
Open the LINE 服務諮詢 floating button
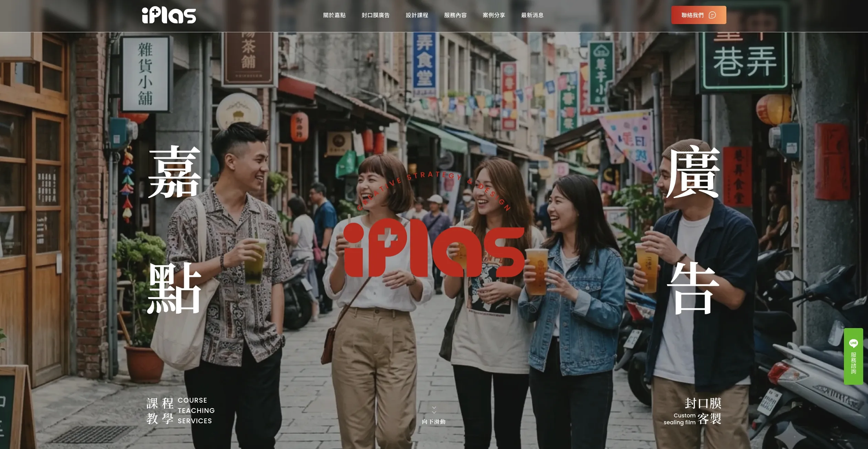click(853, 356)
